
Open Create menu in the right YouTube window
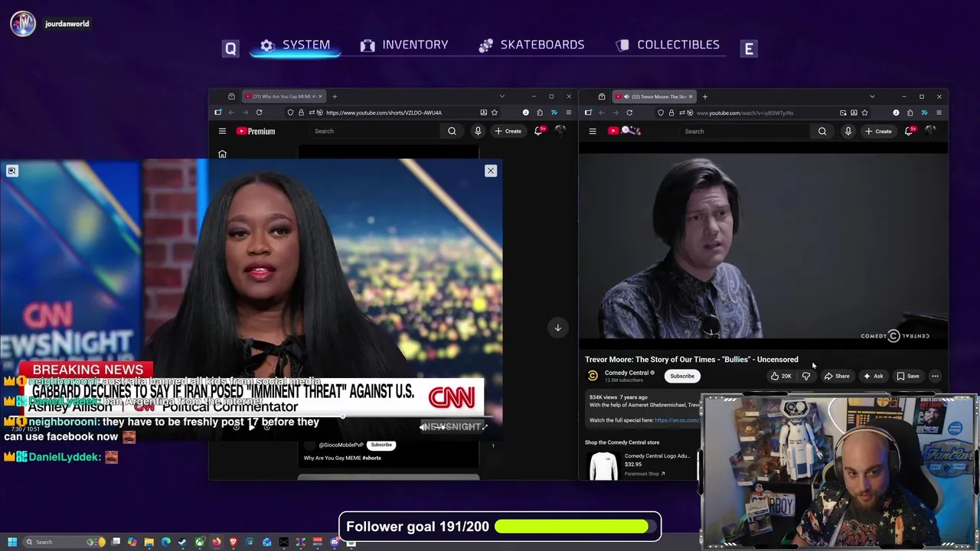click(x=877, y=131)
